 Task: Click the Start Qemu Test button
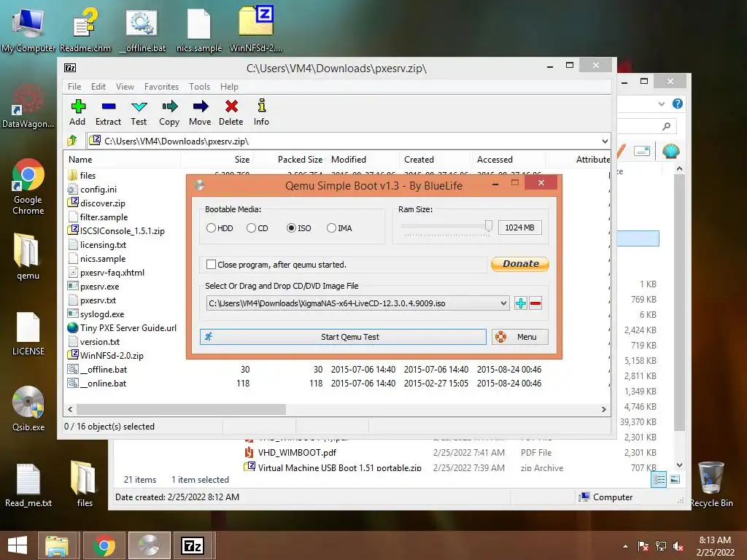coord(343,337)
